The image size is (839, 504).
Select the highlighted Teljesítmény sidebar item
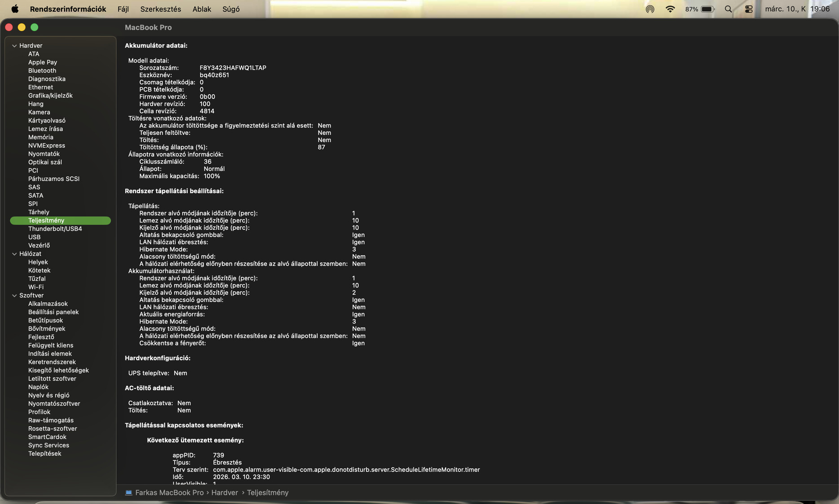60,221
